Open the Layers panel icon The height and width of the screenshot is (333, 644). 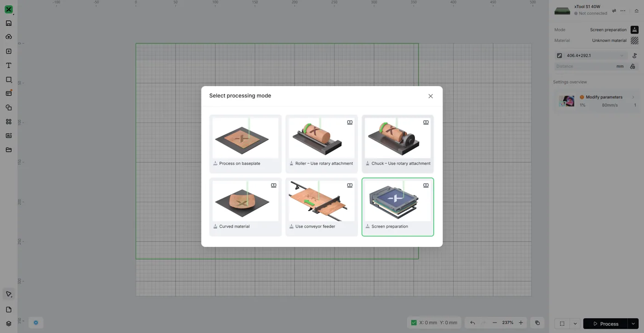[x=9, y=323]
